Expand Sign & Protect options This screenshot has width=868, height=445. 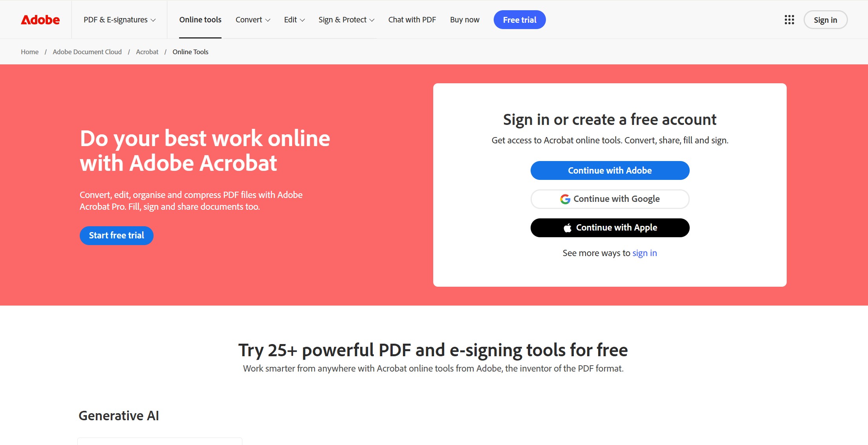pyautogui.click(x=346, y=20)
